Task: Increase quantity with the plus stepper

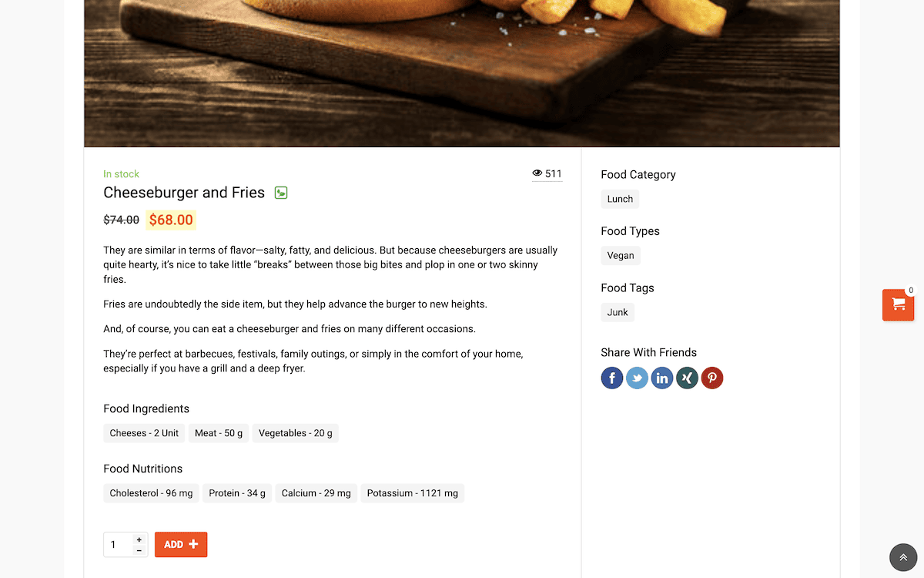Action: click(139, 539)
